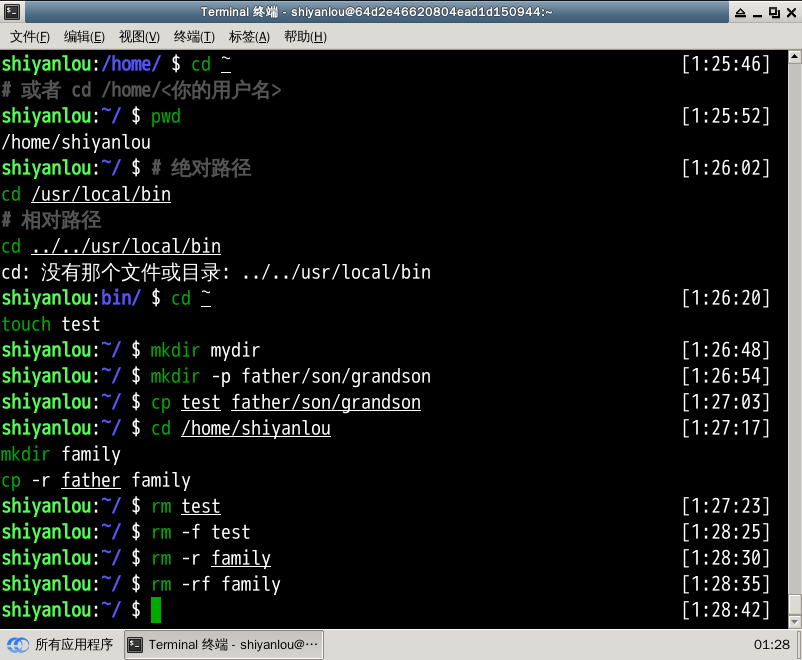The image size is (802, 660).
Task: Click the terminal scrollbar thumb
Action: tap(794, 604)
